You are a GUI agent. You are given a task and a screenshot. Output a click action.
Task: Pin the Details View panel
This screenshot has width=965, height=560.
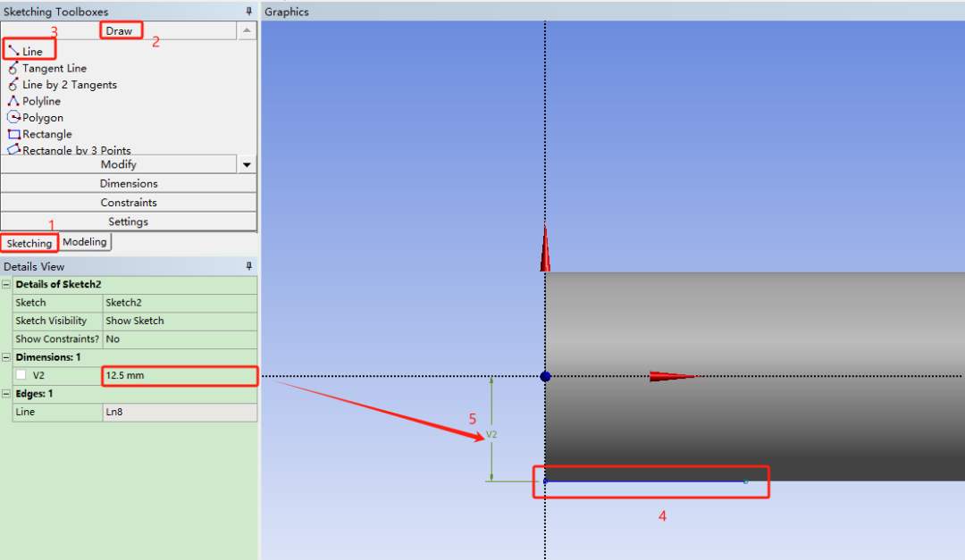pyautogui.click(x=248, y=266)
